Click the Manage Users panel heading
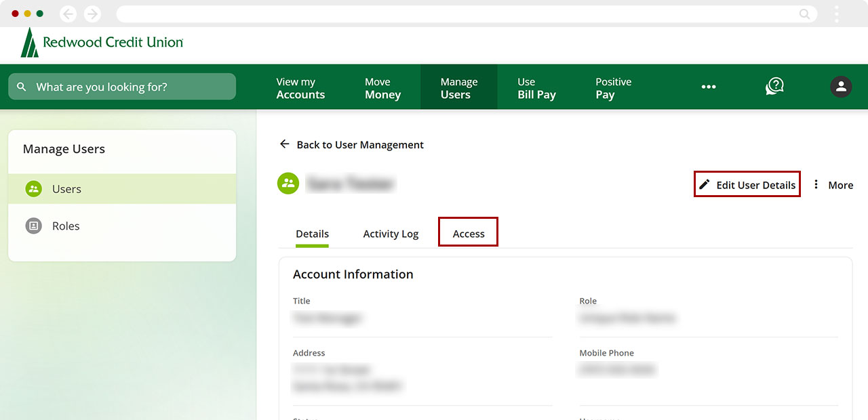868x420 pixels. tap(64, 149)
